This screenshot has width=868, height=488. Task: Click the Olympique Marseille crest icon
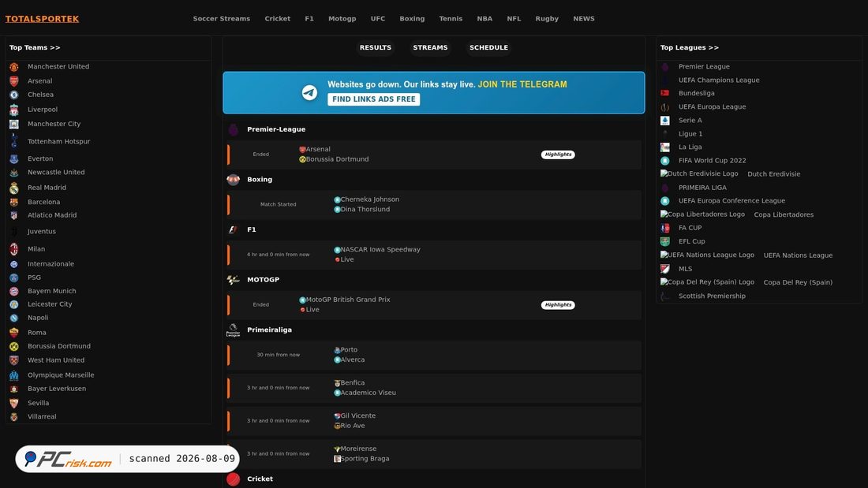[14, 375]
